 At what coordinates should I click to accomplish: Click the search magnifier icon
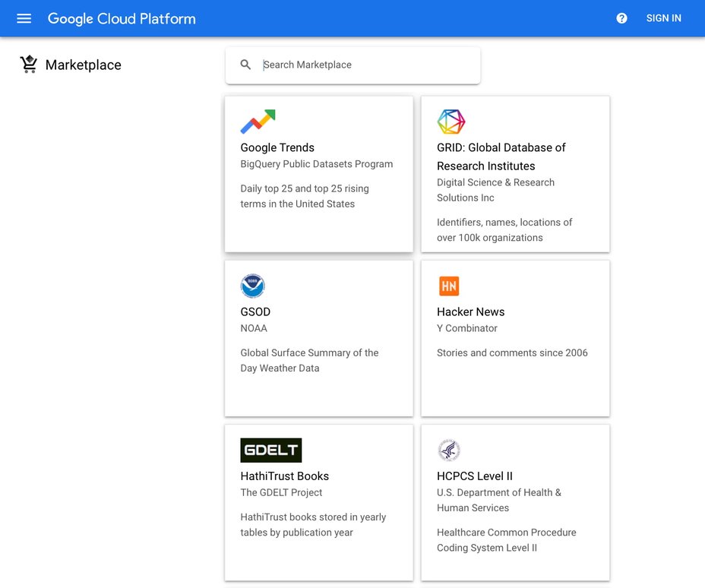point(245,65)
